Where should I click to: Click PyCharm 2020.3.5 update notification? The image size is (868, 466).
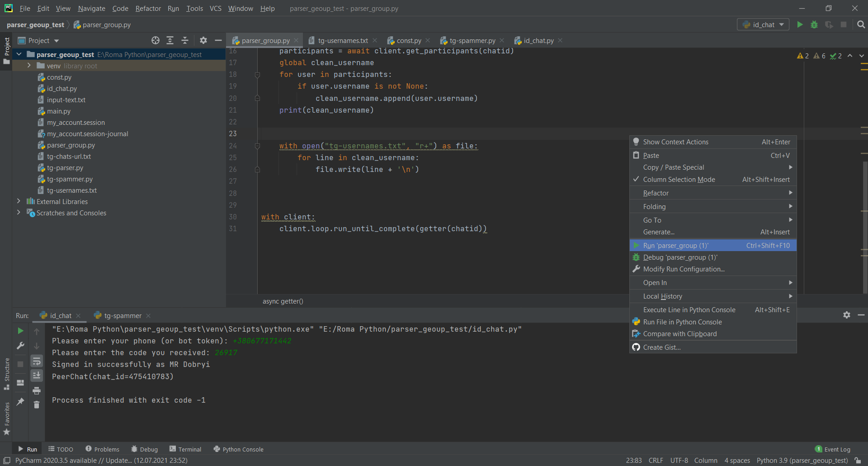coord(101,461)
